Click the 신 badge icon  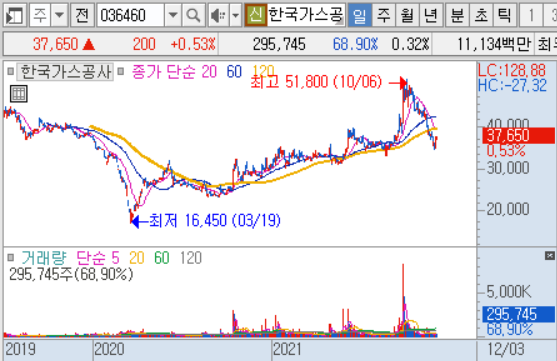pos(255,15)
